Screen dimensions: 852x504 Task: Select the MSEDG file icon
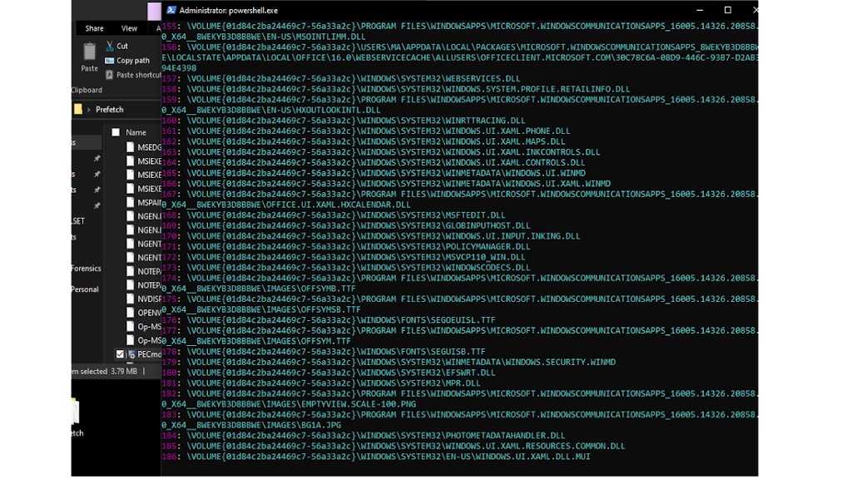click(x=131, y=147)
